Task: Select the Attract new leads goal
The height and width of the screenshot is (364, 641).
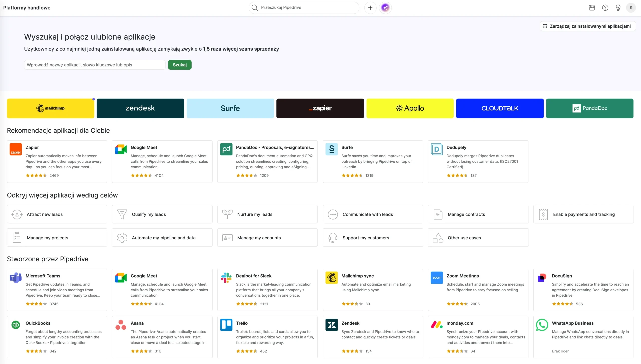Action: point(57,214)
